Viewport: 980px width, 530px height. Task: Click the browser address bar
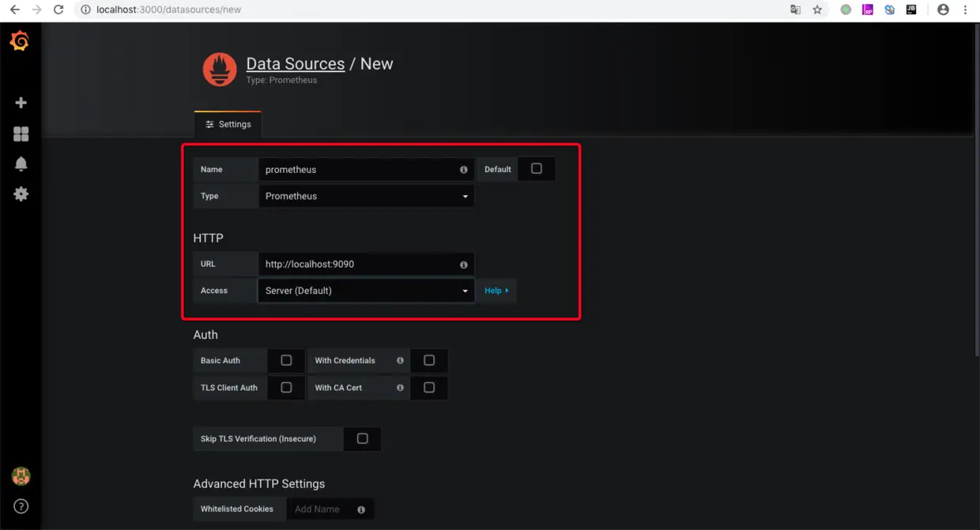pyautogui.click(x=427, y=10)
